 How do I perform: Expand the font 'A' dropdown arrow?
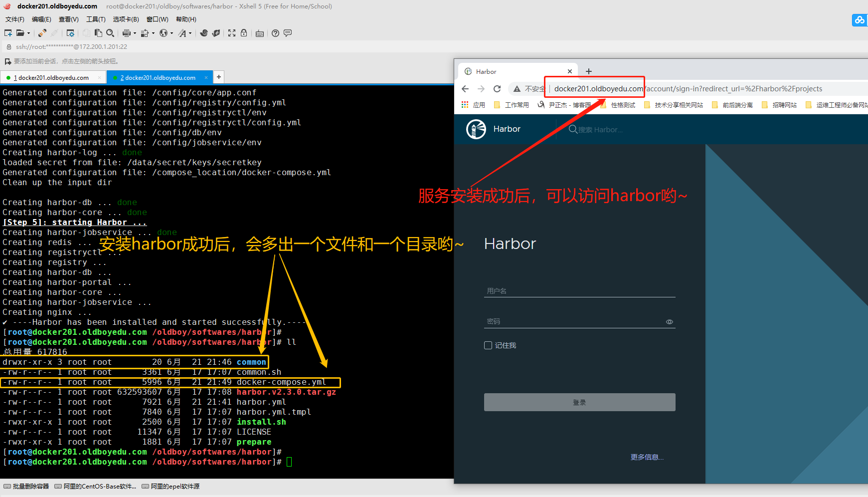190,33
